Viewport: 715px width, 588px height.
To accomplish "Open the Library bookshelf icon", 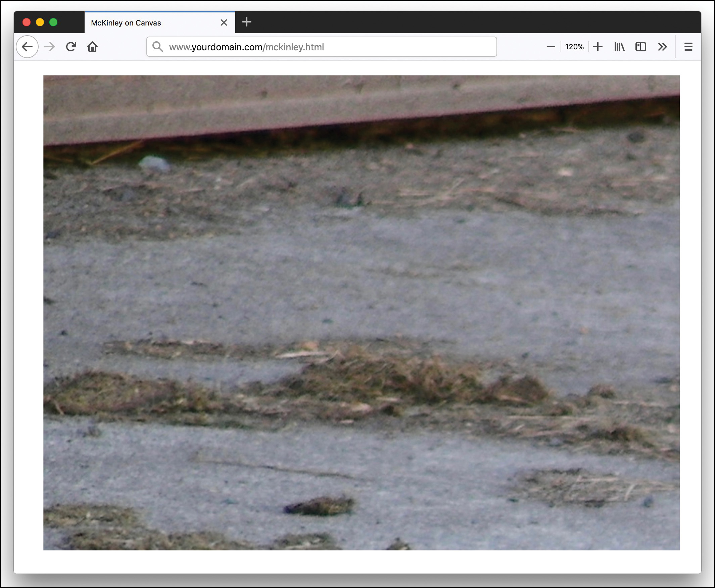I will 619,46.
